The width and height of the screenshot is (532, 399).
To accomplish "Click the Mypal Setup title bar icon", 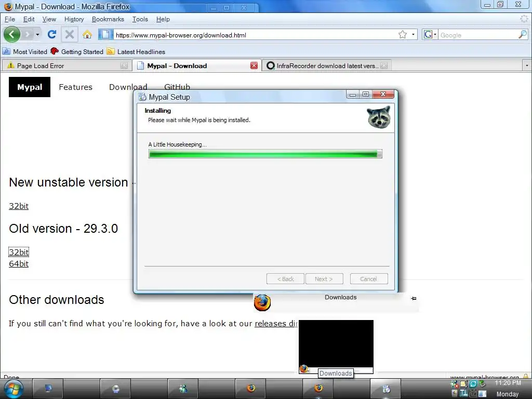I will tap(142, 97).
